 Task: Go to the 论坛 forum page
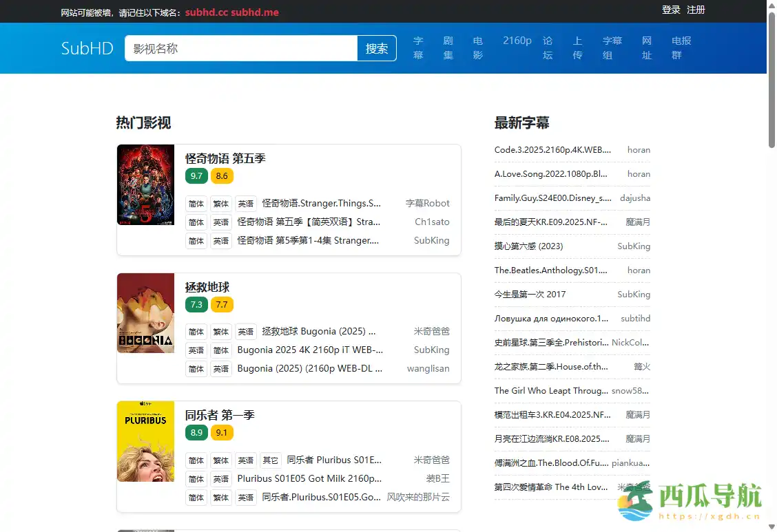(548, 47)
